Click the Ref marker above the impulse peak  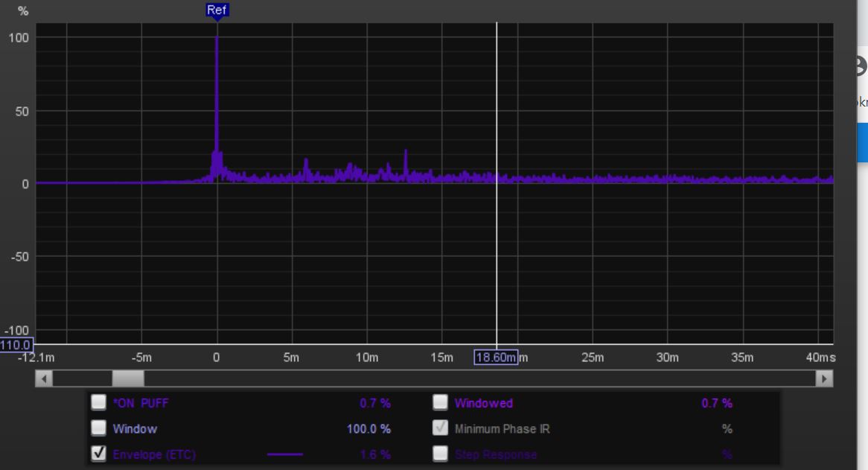[x=217, y=10]
